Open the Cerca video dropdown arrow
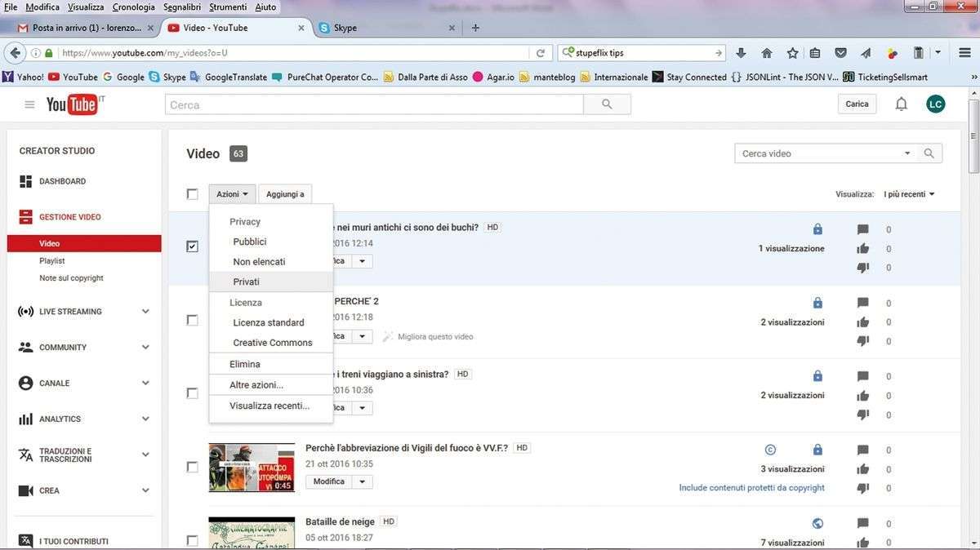 point(907,153)
